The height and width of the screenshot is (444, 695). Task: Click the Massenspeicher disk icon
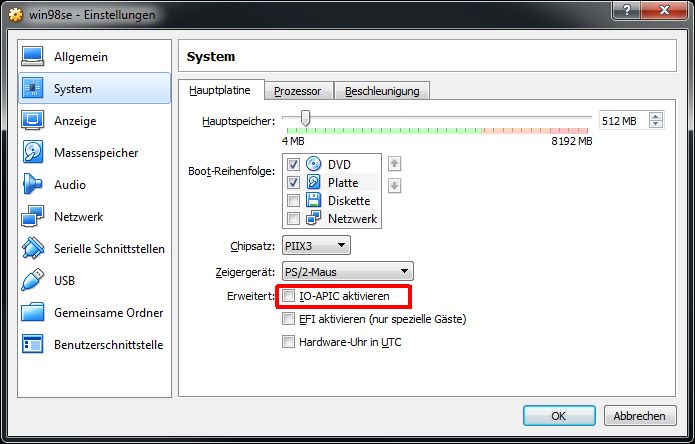[x=33, y=152]
